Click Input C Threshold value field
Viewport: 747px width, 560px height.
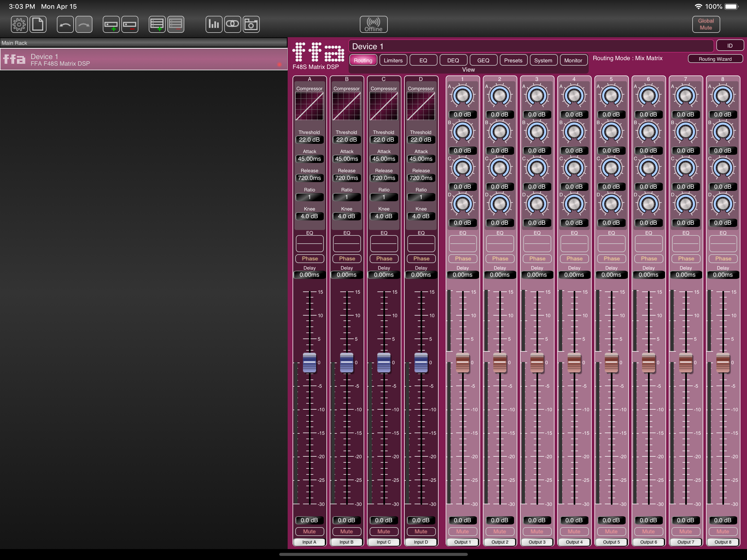pyautogui.click(x=384, y=139)
